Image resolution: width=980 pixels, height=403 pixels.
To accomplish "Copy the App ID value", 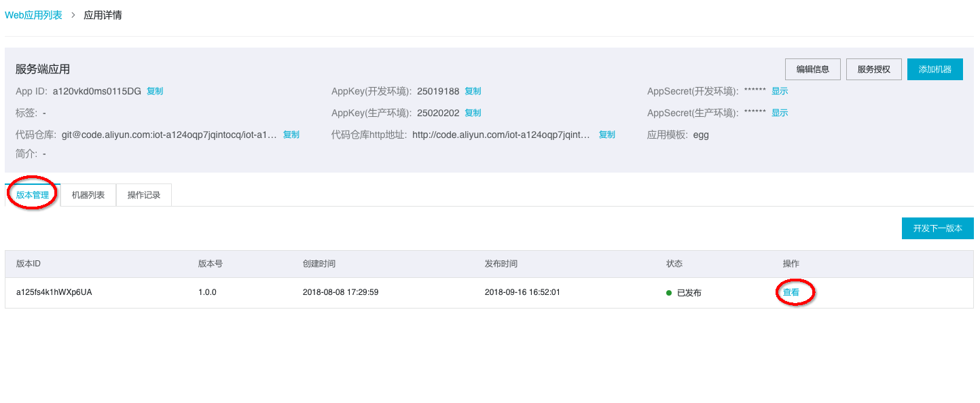I will [155, 91].
